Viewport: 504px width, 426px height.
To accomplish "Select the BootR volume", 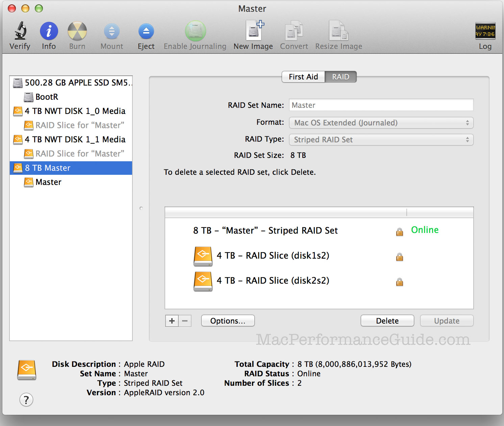I will click(x=71, y=97).
